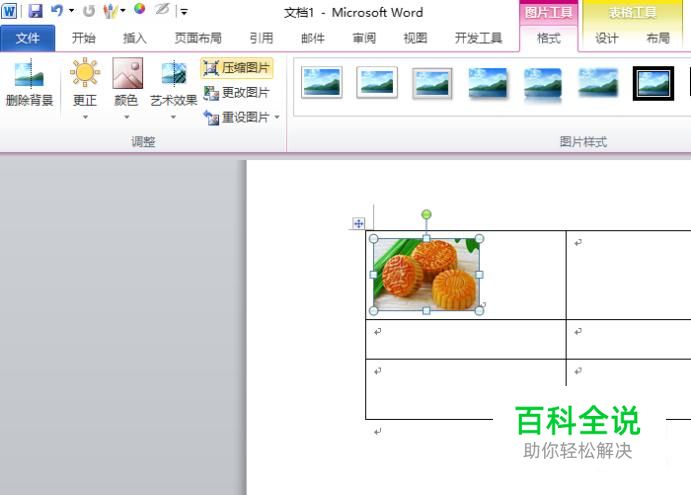Click the 颜色 color icon
This screenshot has width=691, height=495.
[127, 73]
